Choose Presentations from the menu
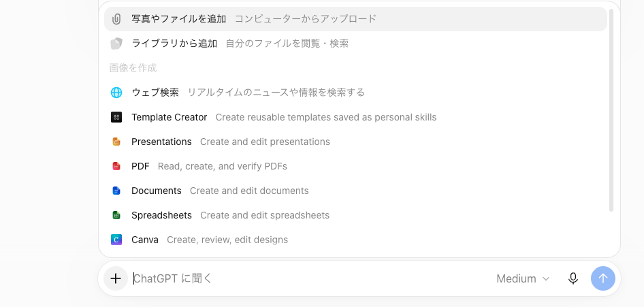Viewport: 644px width, 307px height. point(355,142)
